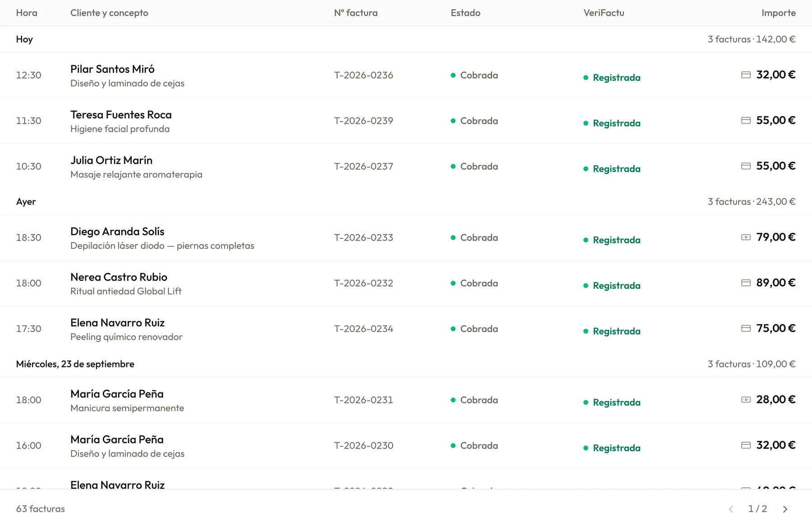This screenshot has width=812, height=520.
Task: Click payment icon on Julia Ortiz Marín row
Action: coord(746,166)
